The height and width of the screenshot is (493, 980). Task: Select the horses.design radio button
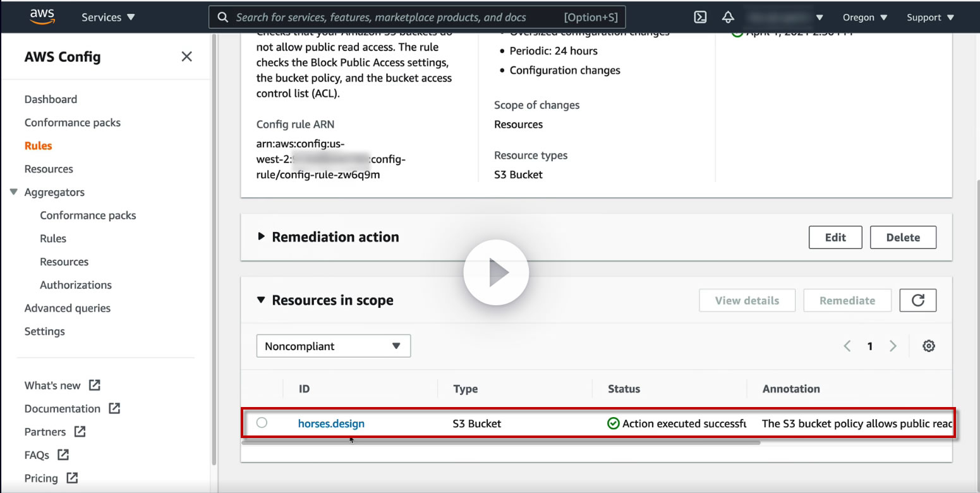coord(262,423)
